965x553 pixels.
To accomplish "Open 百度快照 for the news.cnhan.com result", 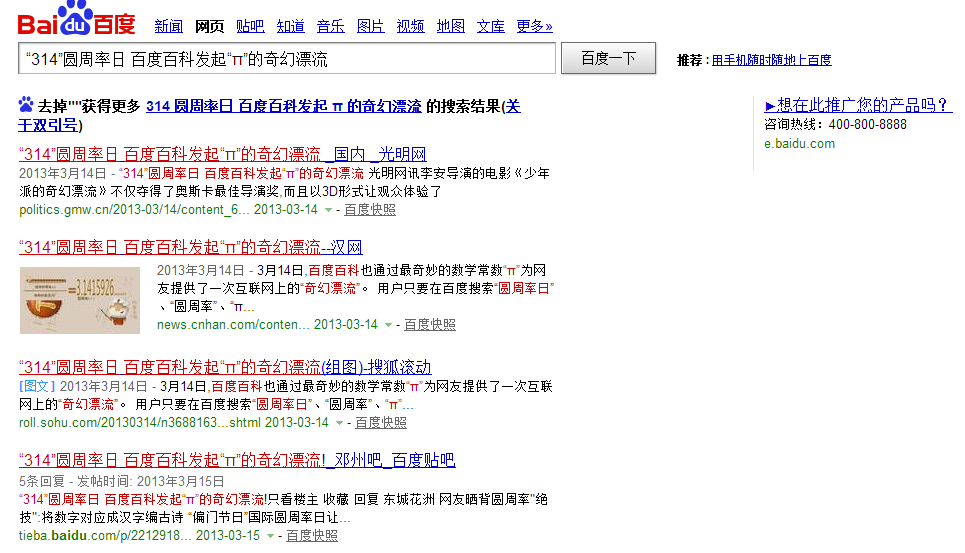I will (x=430, y=325).
